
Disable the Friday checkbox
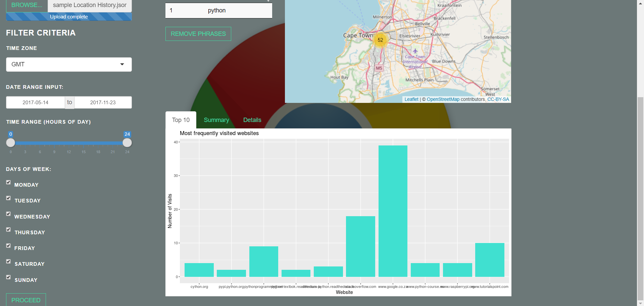pos(8,246)
